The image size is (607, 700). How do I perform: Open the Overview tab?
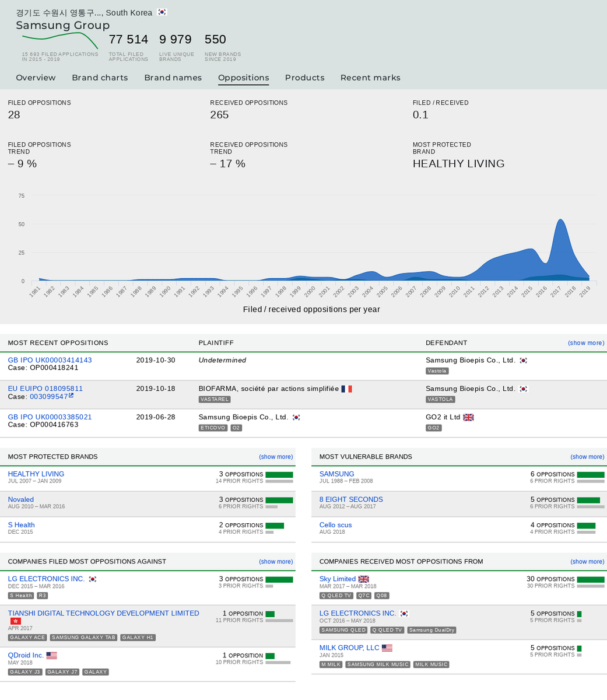pyautogui.click(x=36, y=78)
